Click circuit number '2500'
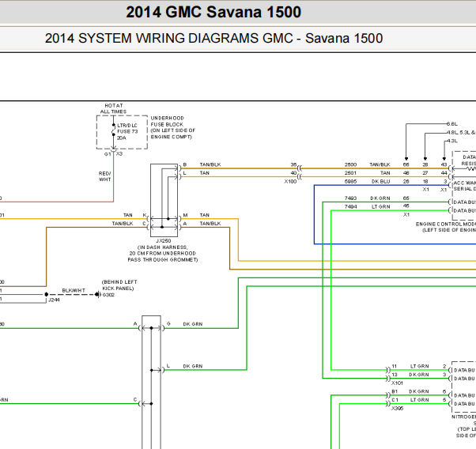The image size is (476, 449). coord(350,164)
